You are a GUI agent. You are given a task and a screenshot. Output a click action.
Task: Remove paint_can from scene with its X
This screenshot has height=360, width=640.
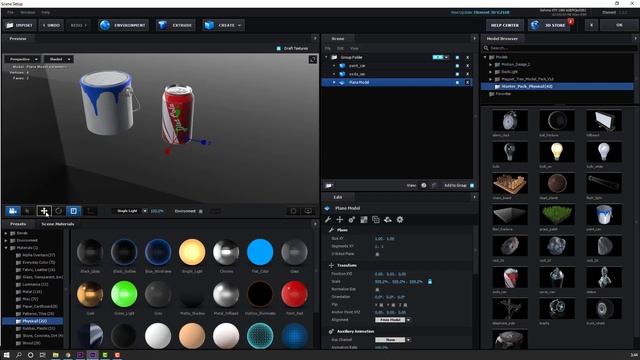468,66
